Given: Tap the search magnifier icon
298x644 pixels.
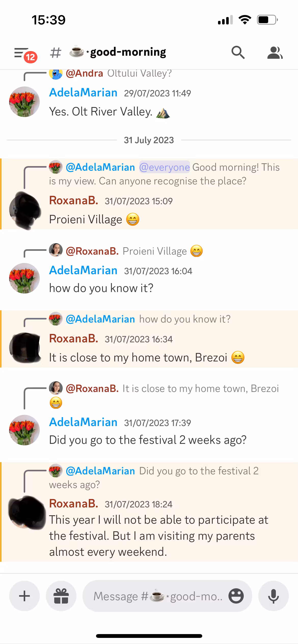Looking at the screenshot, I should [238, 52].
